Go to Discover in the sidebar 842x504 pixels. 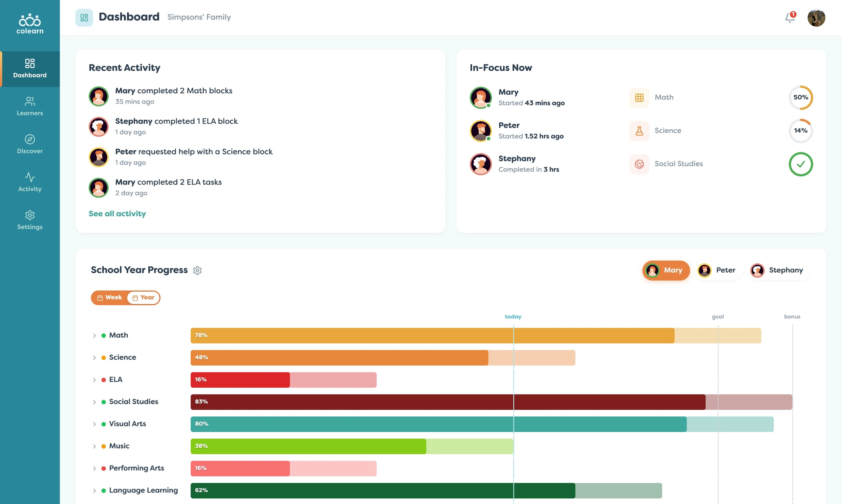point(30,144)
